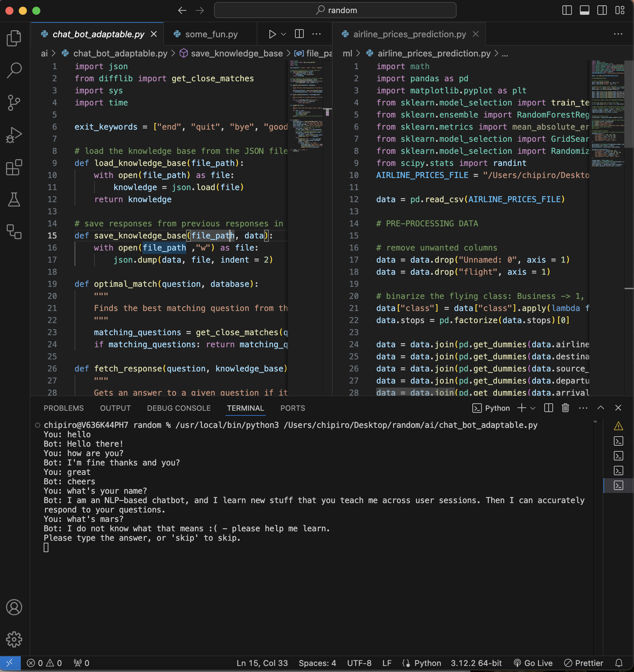This screenshot has height=672, width=634.
Task: Close the chat_bot_adaptable.py tab
Action: tap(154, 34)
